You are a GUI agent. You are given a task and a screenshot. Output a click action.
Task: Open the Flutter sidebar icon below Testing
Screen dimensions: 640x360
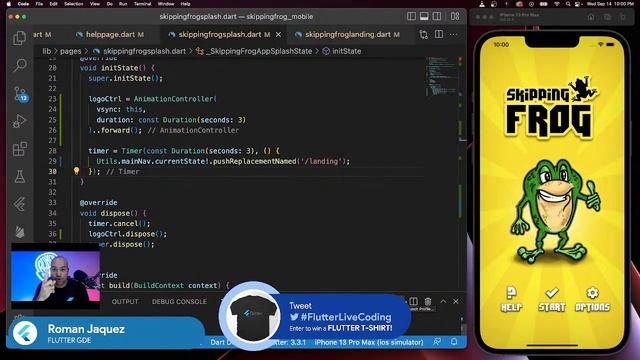(x=19, y=204)
